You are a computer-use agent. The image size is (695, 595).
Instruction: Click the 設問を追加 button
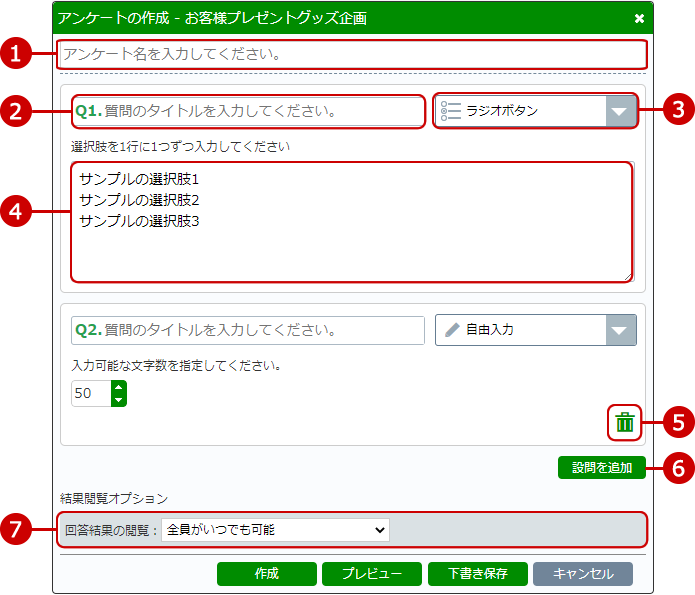click(x=601, y=467)
